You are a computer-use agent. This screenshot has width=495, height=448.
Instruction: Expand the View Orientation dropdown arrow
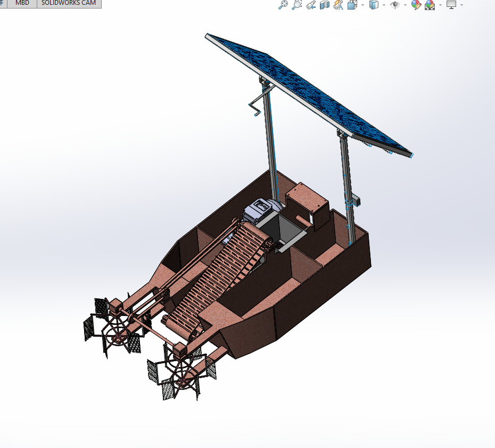[x=362, y=5]
